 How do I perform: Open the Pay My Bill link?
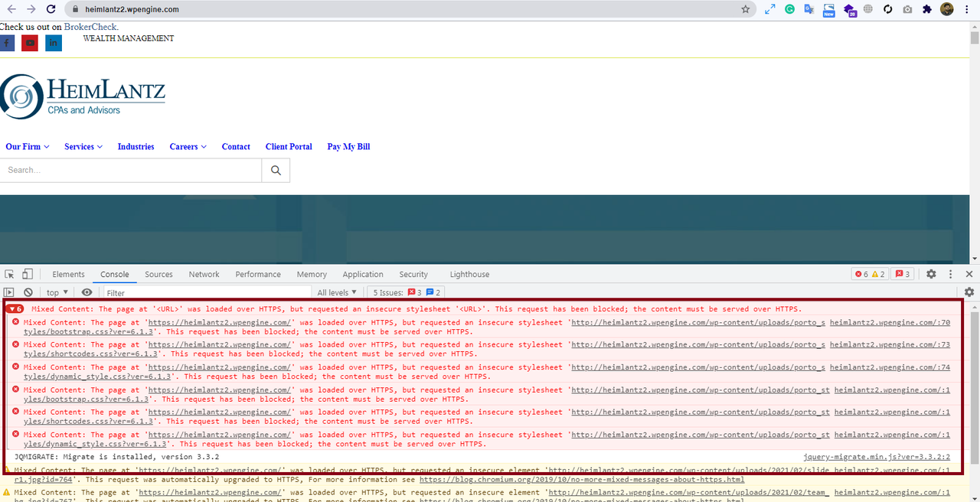(x=348, y=147)
